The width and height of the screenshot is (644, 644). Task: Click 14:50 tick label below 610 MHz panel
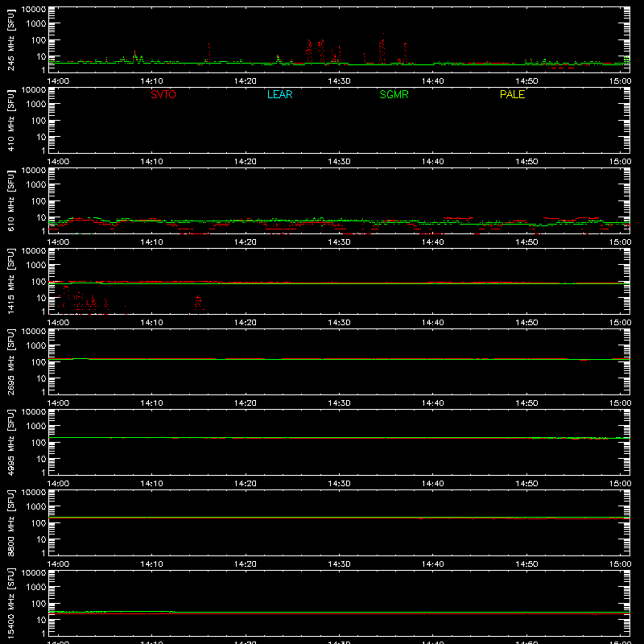click(526, 242)
